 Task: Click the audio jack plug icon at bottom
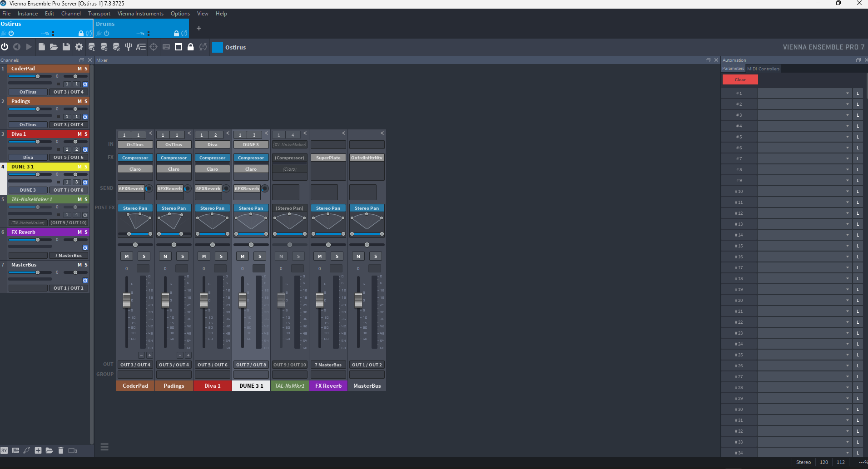click(x=27, y=450)
